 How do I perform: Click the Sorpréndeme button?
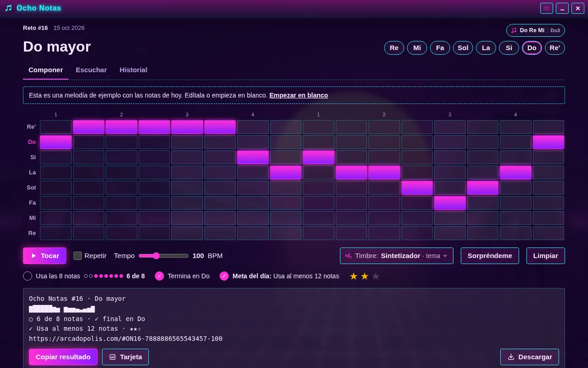(490, 256)
